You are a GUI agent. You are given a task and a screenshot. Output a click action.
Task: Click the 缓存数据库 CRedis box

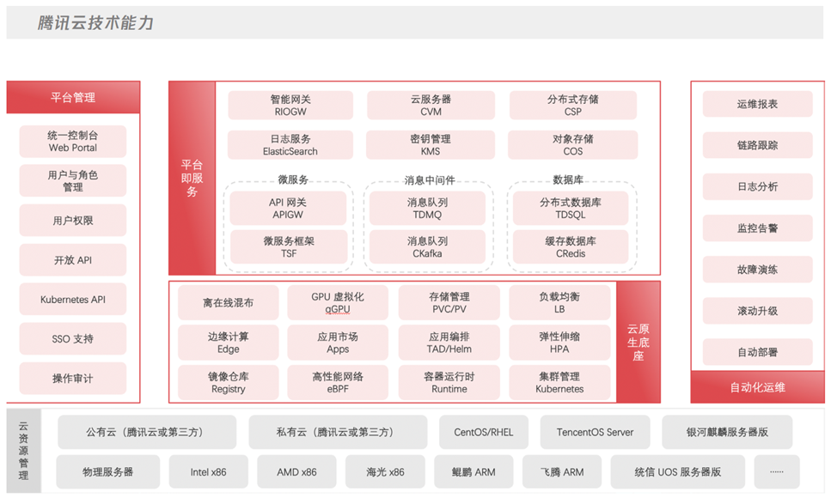[x=571, y=247]
